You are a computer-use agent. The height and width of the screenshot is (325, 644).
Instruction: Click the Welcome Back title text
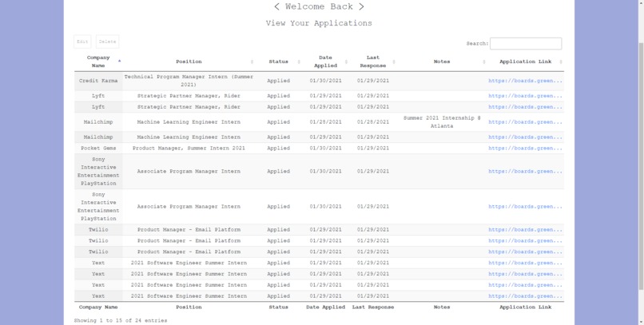[x=319, y=6]
